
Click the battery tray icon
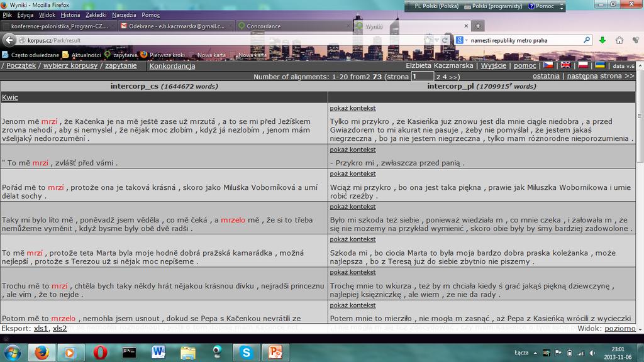pyautogui.click(x=570, y=353)
